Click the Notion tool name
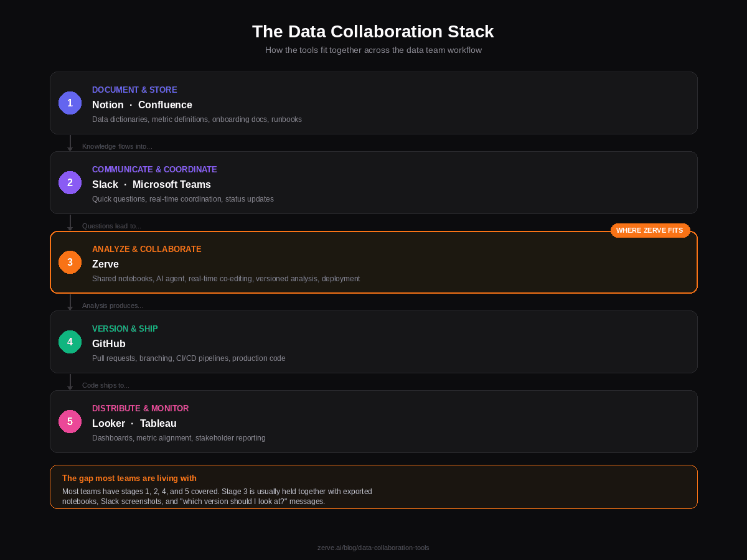 click(108, 105)
